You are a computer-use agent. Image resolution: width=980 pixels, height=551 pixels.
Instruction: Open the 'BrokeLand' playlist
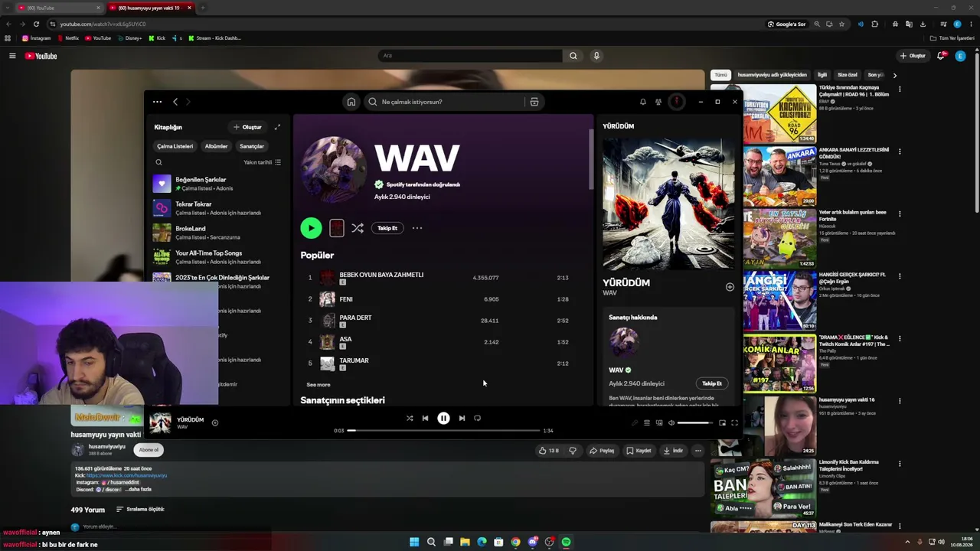(218, 233)
